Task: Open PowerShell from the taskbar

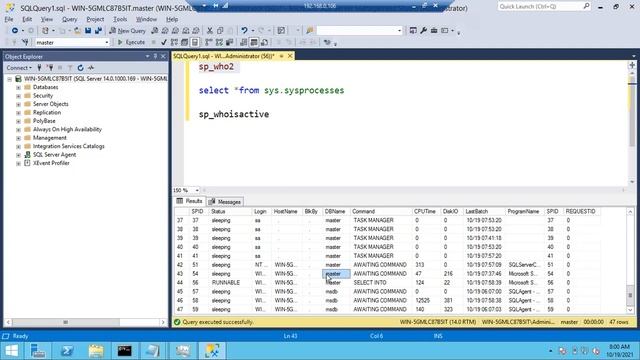Action: pyautogui.click(x=67, y=351)
